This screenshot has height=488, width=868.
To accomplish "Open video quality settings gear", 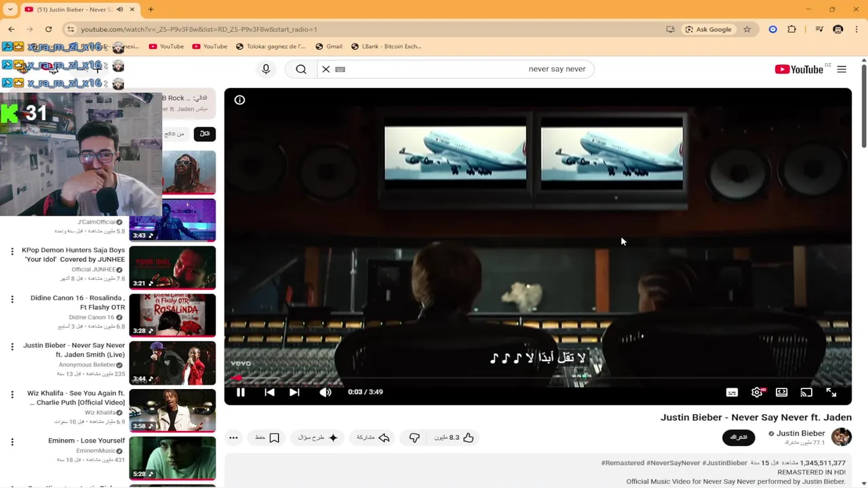I will click(x=757, y=392).
